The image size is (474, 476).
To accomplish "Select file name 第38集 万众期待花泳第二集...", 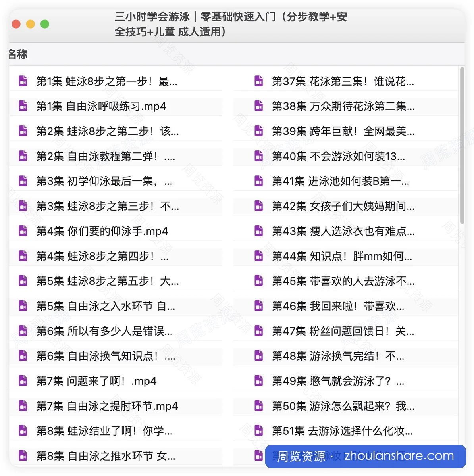I will (343, 106).
